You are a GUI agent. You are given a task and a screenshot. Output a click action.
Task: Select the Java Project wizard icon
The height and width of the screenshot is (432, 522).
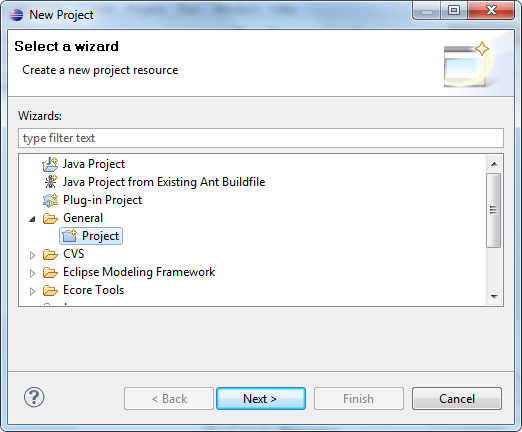coord(50,164)
